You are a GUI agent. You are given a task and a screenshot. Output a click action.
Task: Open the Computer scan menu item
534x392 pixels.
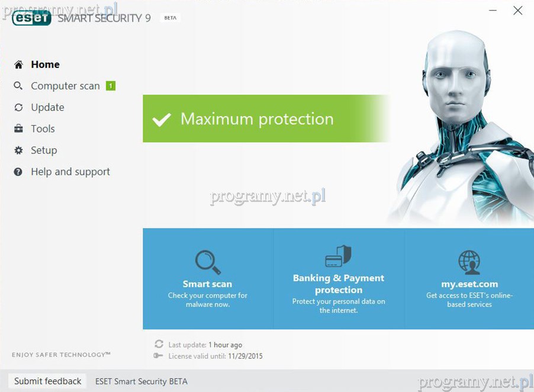pos(65,86)
